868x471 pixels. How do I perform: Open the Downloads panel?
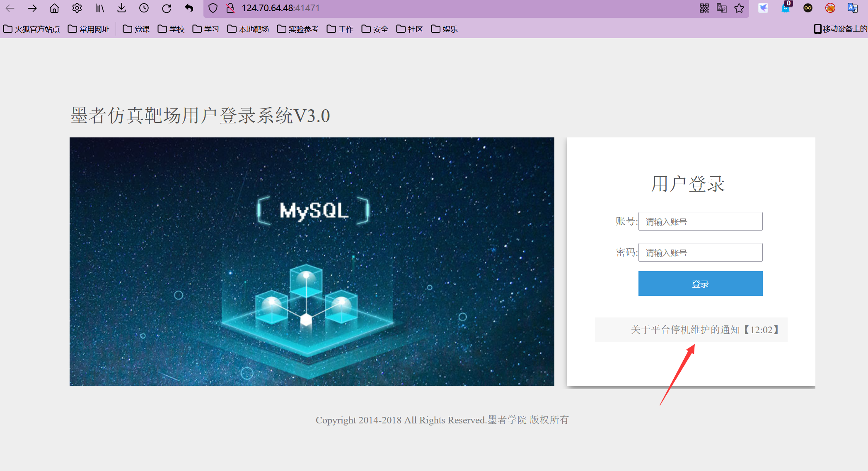(x=121, y=8)
